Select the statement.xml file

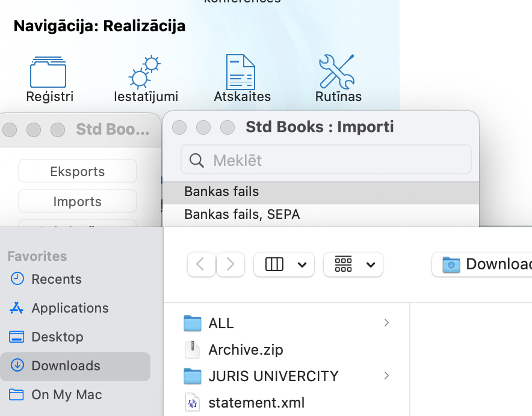[x=256, y=402]
